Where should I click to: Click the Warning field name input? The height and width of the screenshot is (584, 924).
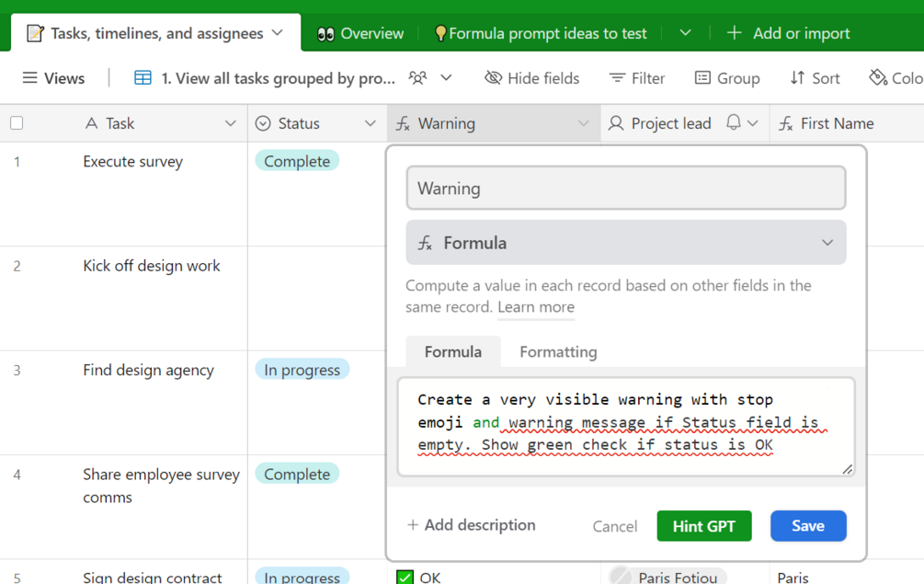tap(626, 188)
